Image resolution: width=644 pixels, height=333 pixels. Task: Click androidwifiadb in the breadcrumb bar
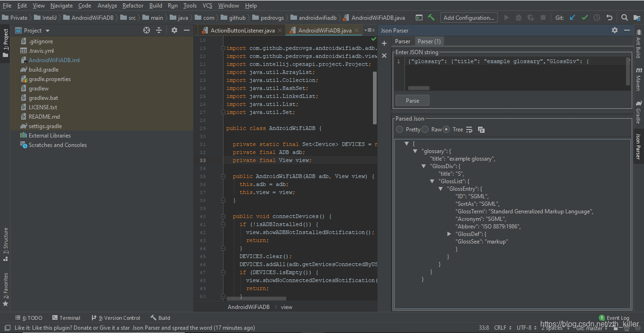pyautogui.click(x=317, y=17)
